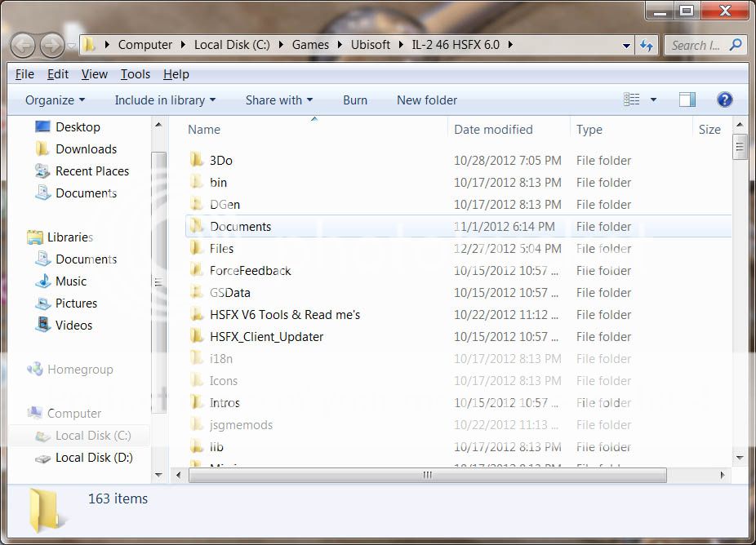The width and height of the screenshot is (756, 545).
Task: Select Local Disk (D:) drive icon
Action: pyautogui.click(x=42, y=458)
